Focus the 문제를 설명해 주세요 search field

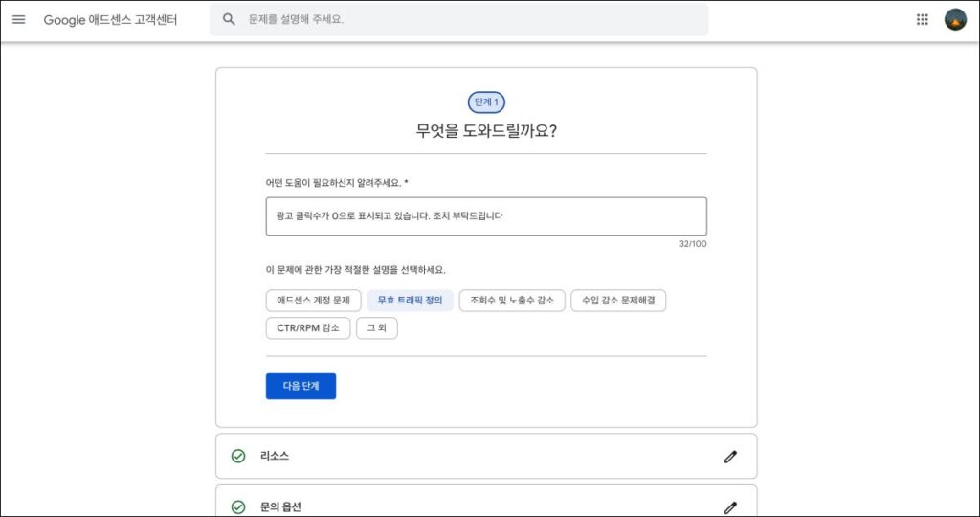[458, 19]
